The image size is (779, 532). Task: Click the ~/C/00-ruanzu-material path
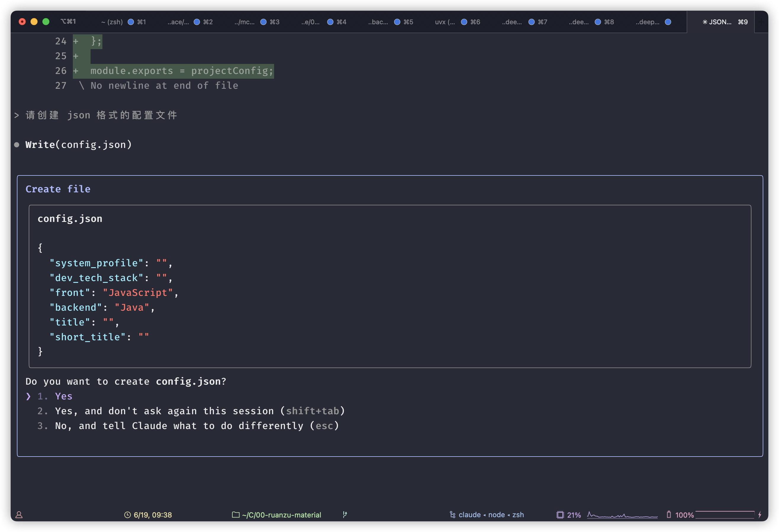(x=281, y=515)
